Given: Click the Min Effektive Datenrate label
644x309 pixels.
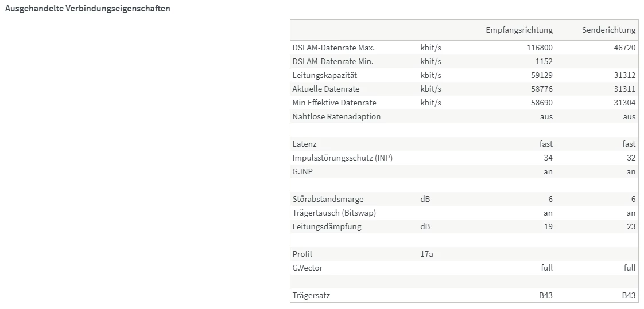Looking at the screenshot, I should [x=334, y=103].
